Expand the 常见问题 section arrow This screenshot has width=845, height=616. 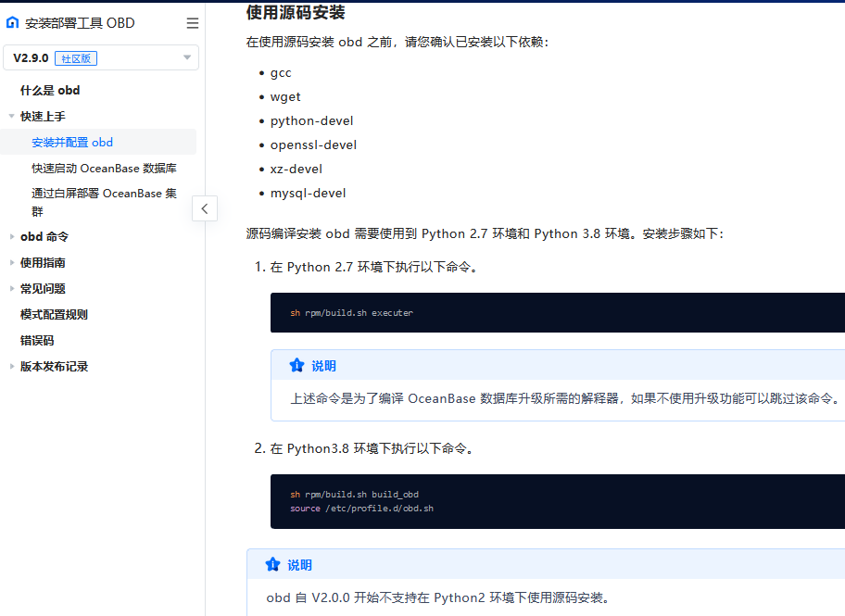11,288
